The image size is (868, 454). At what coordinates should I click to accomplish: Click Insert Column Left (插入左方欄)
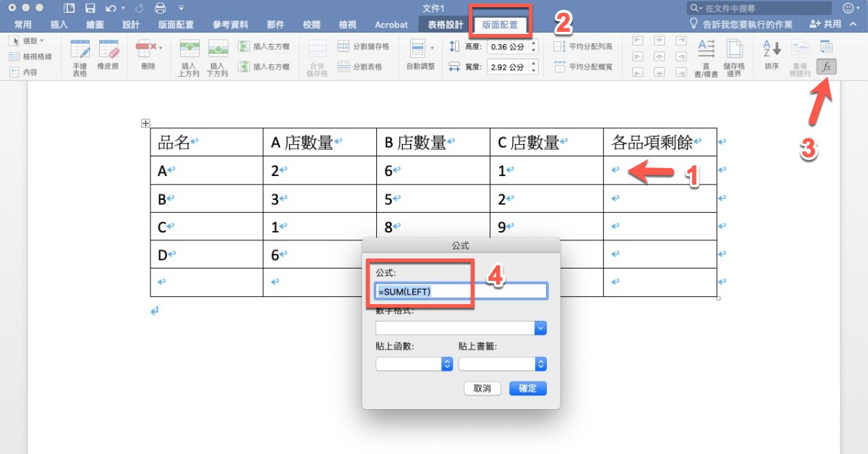[x=263, y=46]
